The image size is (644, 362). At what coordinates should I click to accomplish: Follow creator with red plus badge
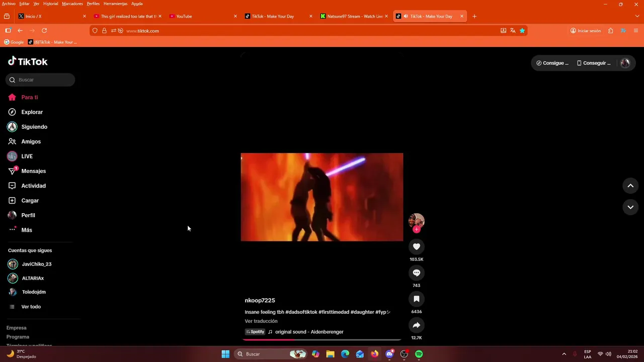(x=417, y=230)
